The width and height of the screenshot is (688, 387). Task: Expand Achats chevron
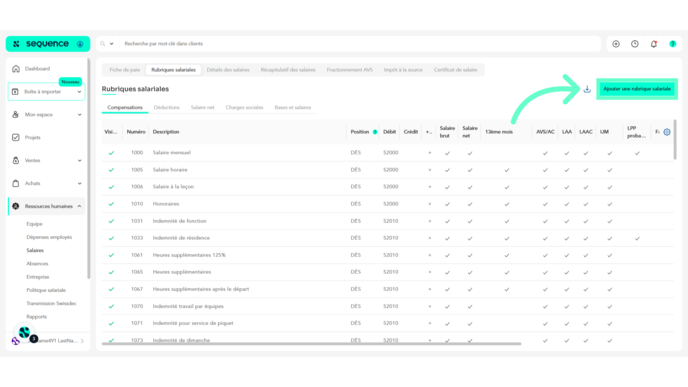tap(79, 183)
